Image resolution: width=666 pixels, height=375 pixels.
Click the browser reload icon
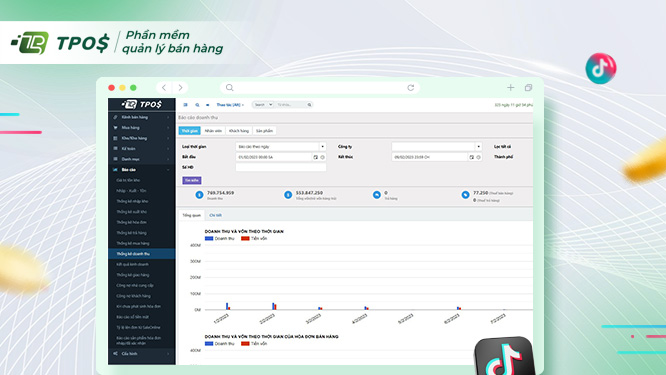coord(411,87)
